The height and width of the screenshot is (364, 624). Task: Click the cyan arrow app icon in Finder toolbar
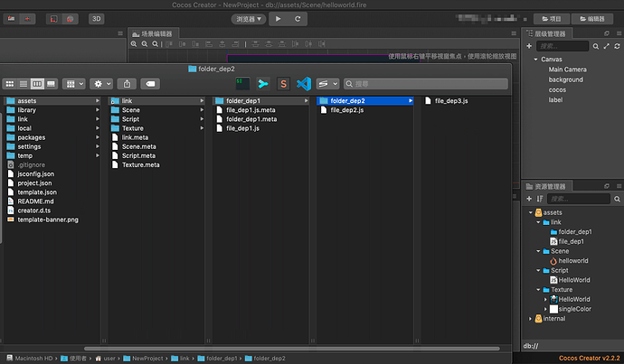tap(262, 84)
